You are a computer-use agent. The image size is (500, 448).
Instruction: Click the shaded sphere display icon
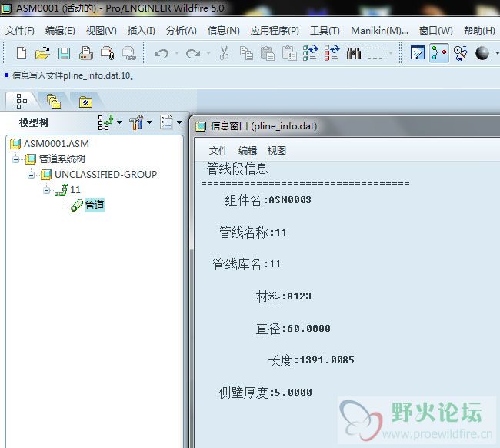(482, 53)
